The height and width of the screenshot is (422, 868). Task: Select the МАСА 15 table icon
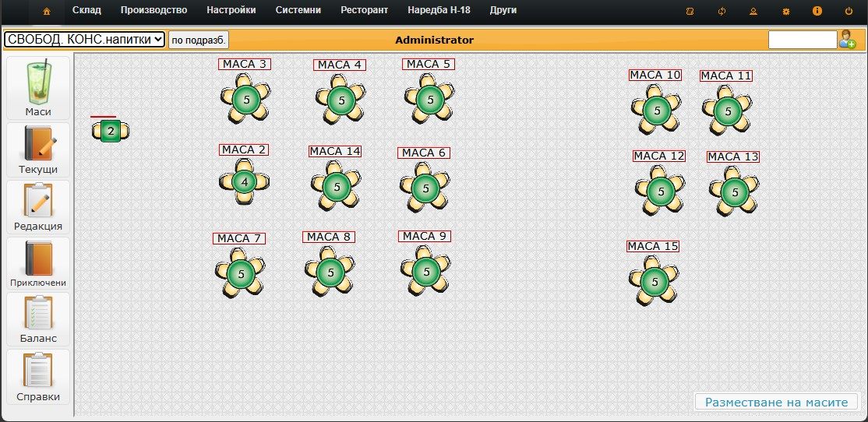655,282
